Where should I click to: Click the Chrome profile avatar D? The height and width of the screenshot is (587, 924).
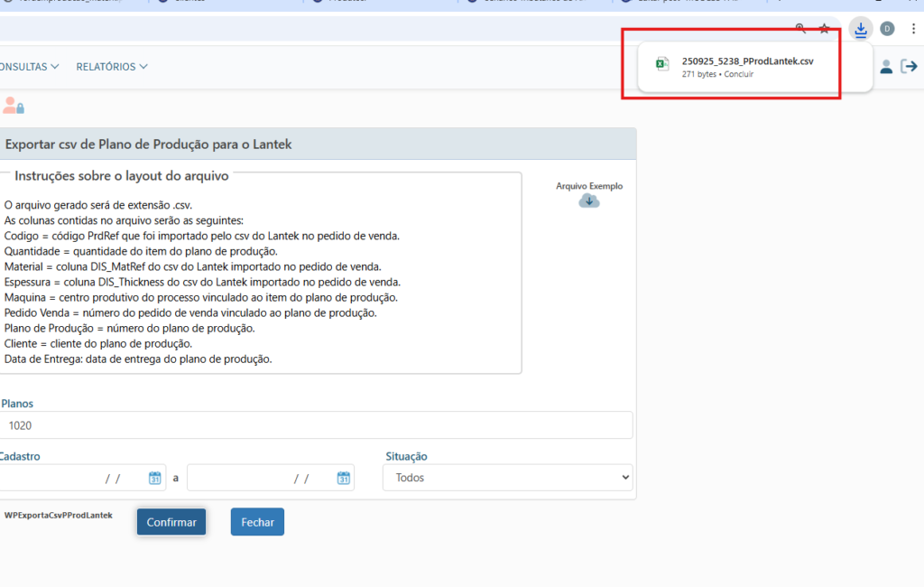(x=887, y=29)
